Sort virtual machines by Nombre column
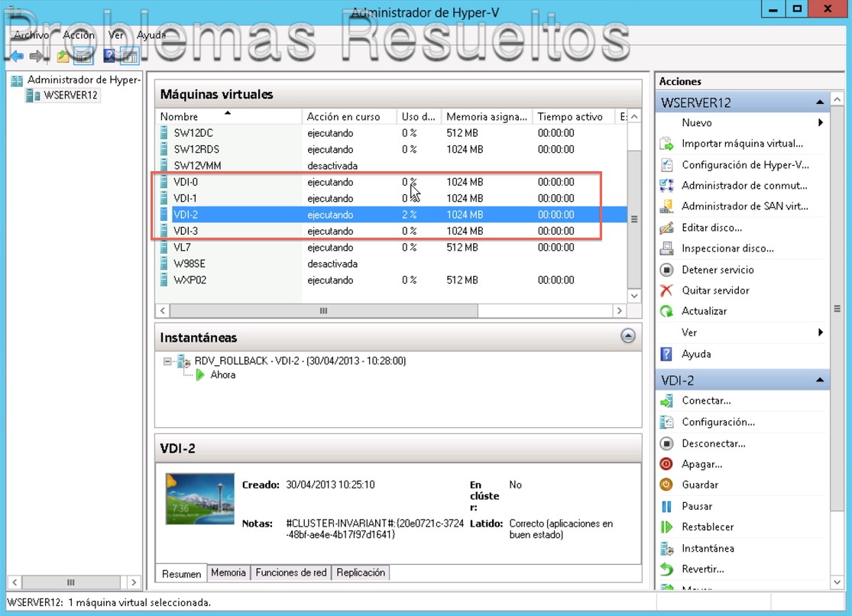 228,117
